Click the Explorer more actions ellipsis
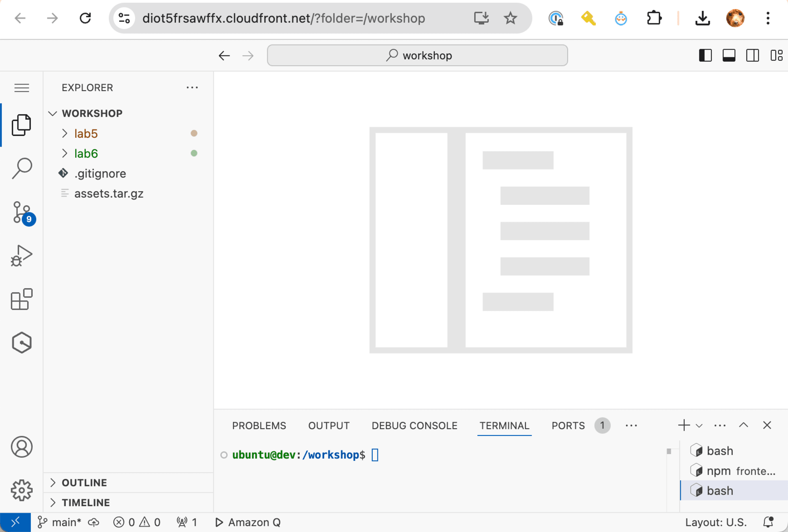 [192, 87]
